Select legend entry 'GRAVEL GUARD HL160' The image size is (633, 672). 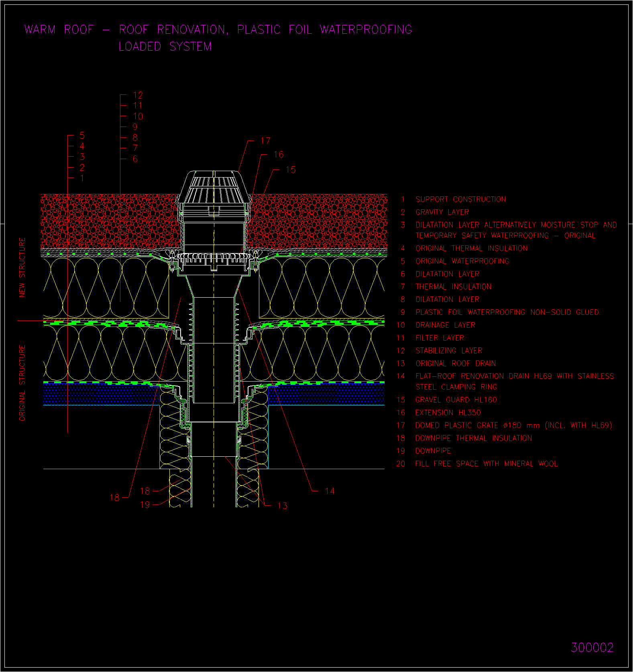[x=456, y=400]
